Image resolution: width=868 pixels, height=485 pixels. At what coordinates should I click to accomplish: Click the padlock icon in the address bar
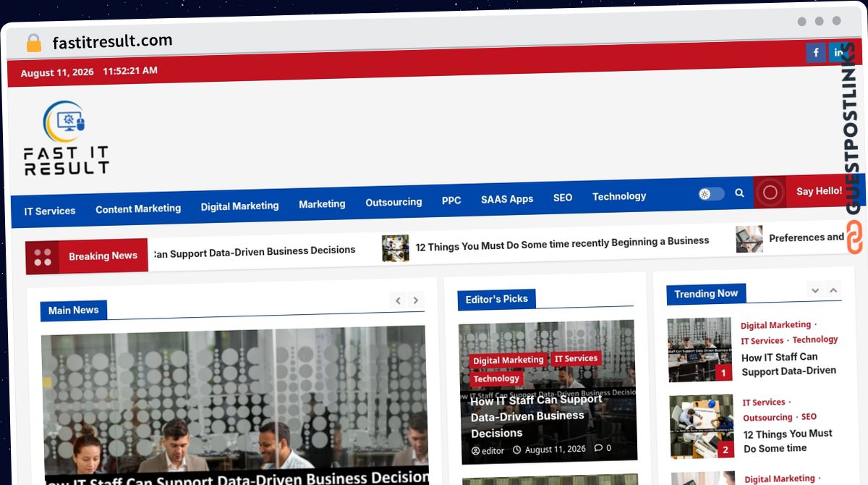point(33,43)
